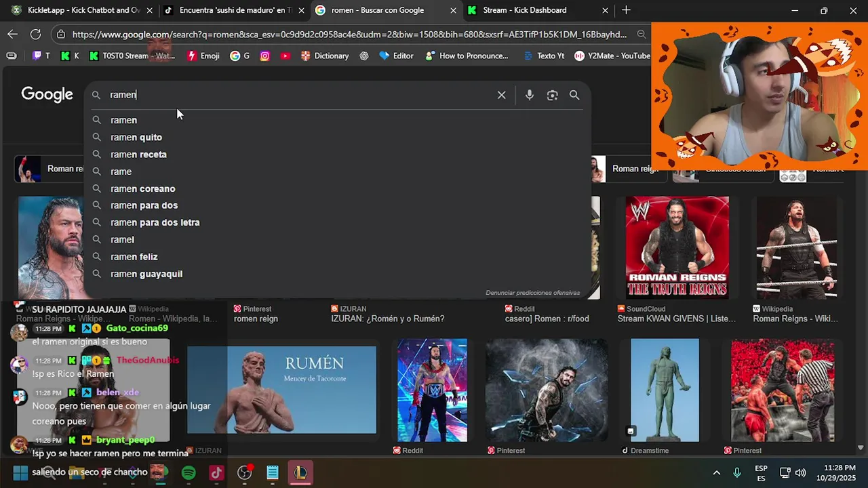Screen dimensions: 868x488
Task: Open the Texto Yt bookmark
Action: click(x=544, y=56)
